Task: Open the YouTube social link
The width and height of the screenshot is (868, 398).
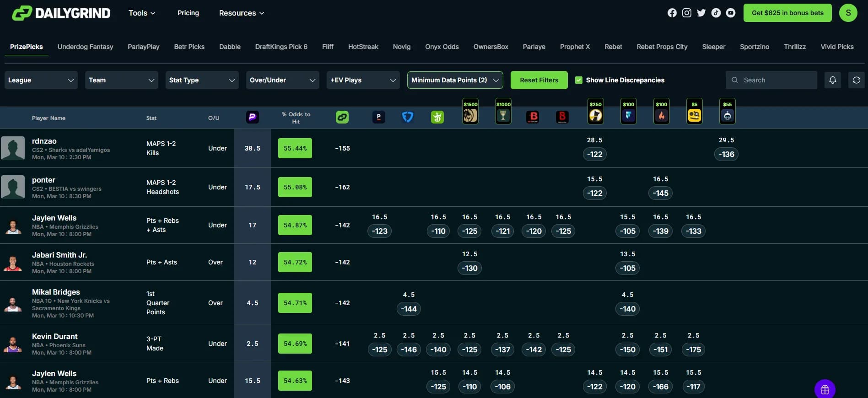Action: pyautogui.click(x=731, y=13)
